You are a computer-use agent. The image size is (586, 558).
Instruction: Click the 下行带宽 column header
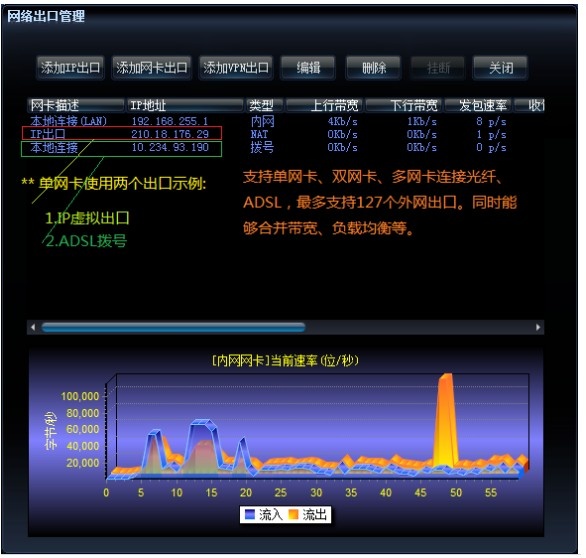tap(404, 105)
